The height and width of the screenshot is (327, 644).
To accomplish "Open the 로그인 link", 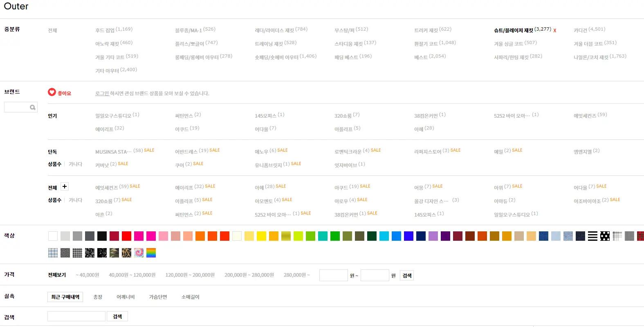I will click(102, 94).
